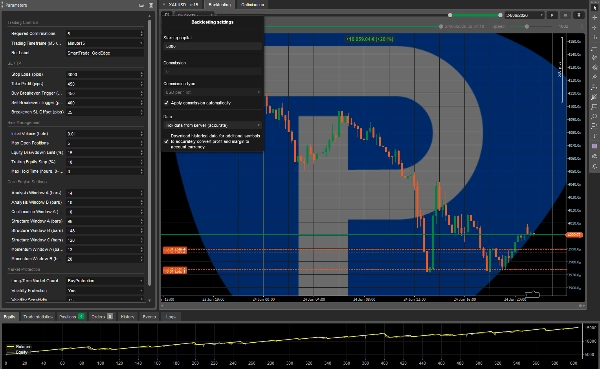The width and height of the screenshot is (600, 369).
Task: Open the Events tab
Action: tap(149, 317)
